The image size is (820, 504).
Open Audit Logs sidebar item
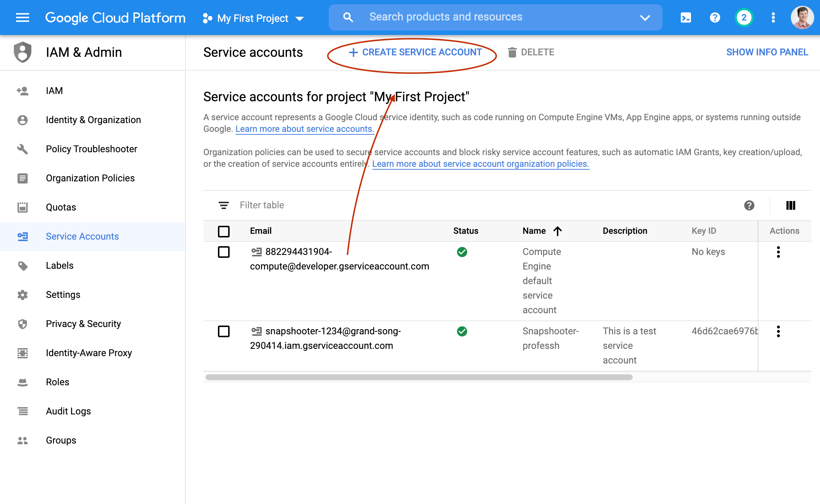point(68,411)
